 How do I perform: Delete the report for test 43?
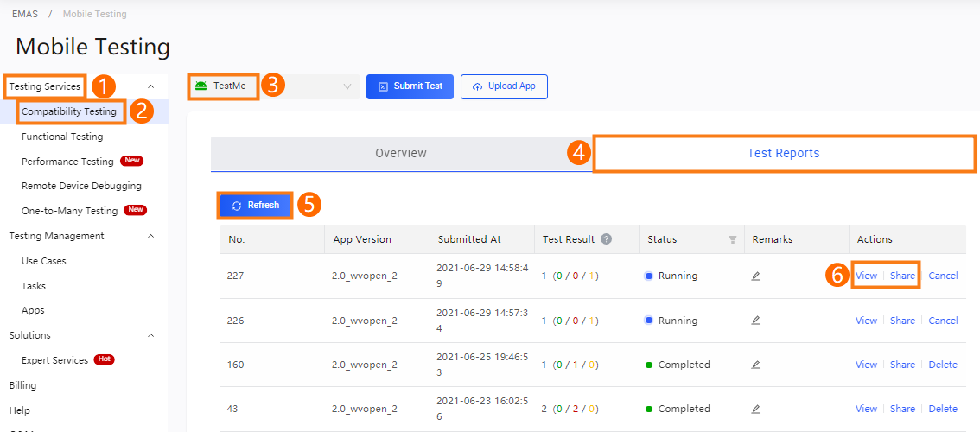point(943,409)
